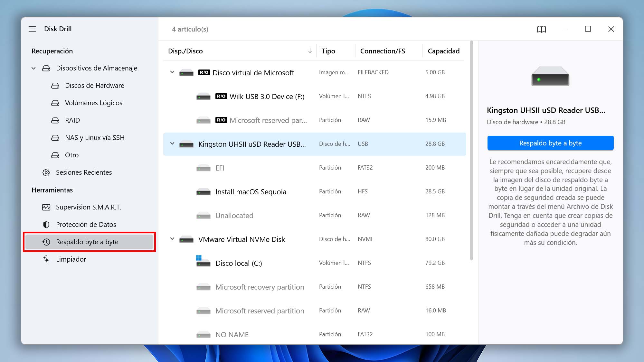Open the hamburger menu next to Disk Drill
The width and height of the screenshot is (644, 362).
(33, 29)
